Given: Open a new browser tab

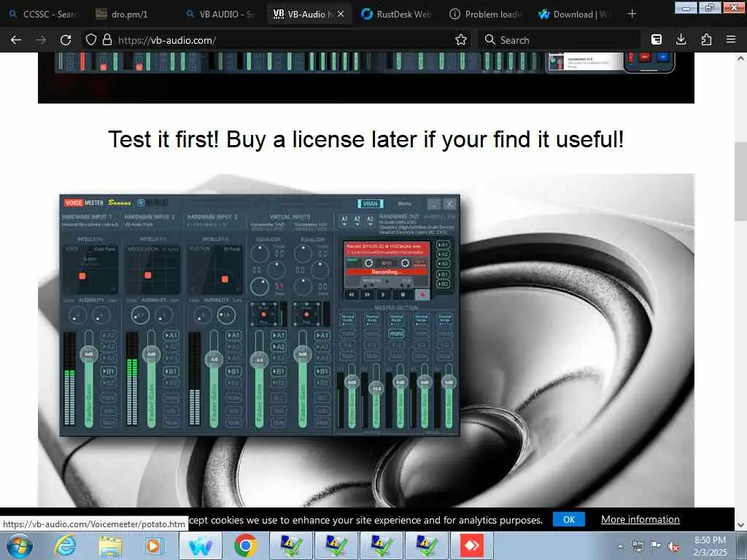Looking at the screenshot, I should point(632,14).
